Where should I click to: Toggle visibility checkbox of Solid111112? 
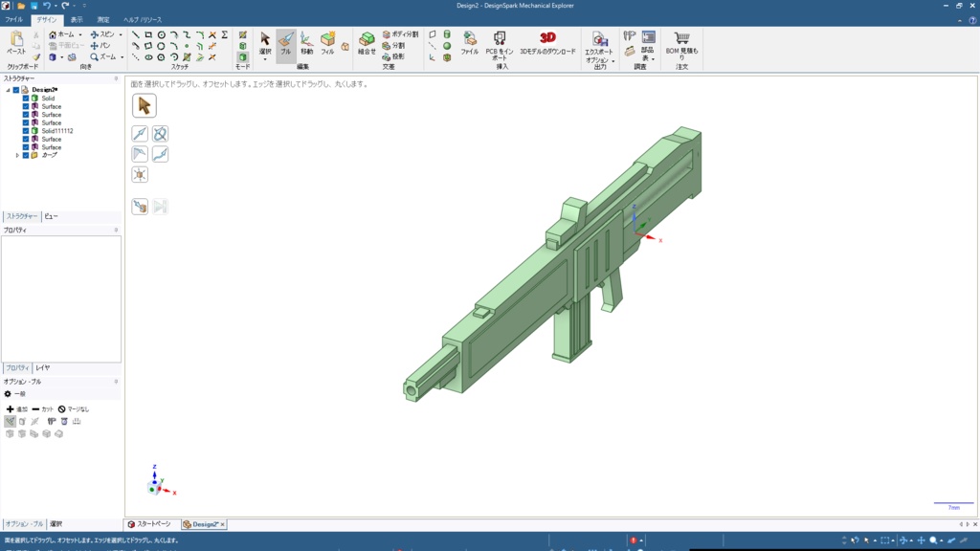click(26, 131)
